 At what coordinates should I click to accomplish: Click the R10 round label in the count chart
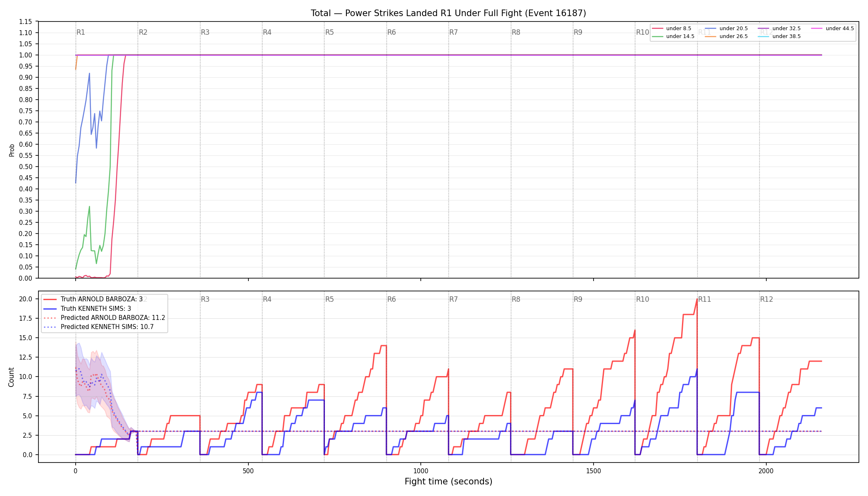tap(643, 299)
